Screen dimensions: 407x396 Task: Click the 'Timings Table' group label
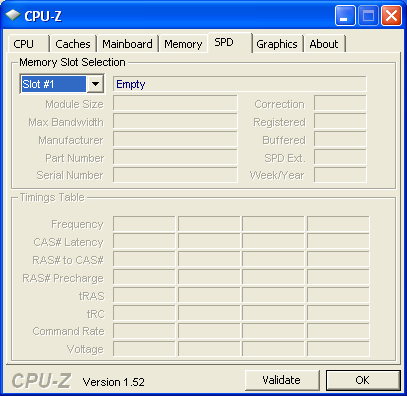click(x=52, y=197)
